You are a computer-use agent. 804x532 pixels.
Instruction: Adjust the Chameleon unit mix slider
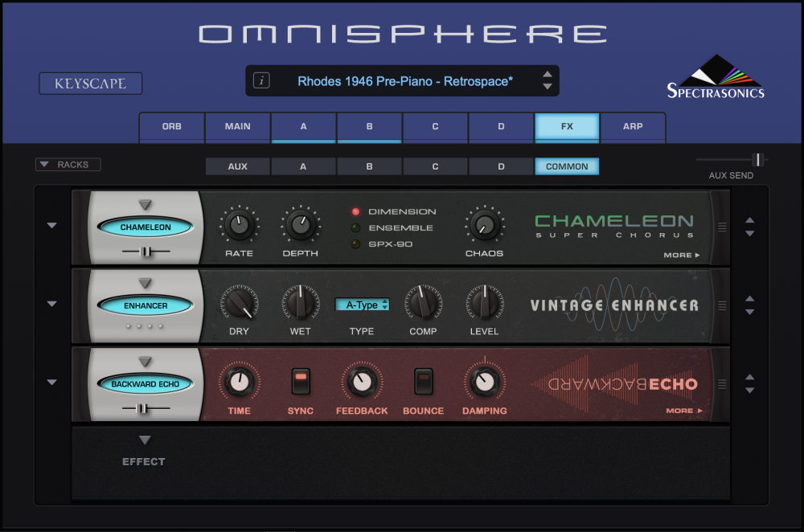146,252
